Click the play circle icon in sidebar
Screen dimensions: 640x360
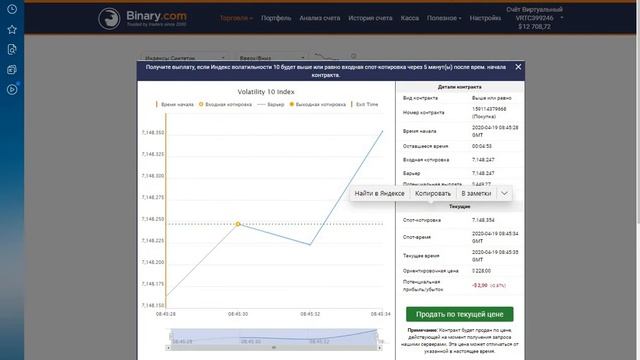coord(12,89)
